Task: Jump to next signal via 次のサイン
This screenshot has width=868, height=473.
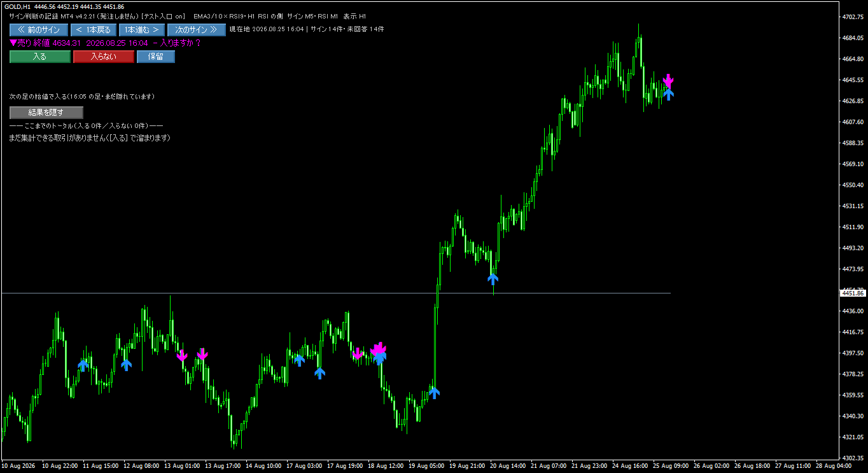Action: pyautogui.click(x=197, y=30)
